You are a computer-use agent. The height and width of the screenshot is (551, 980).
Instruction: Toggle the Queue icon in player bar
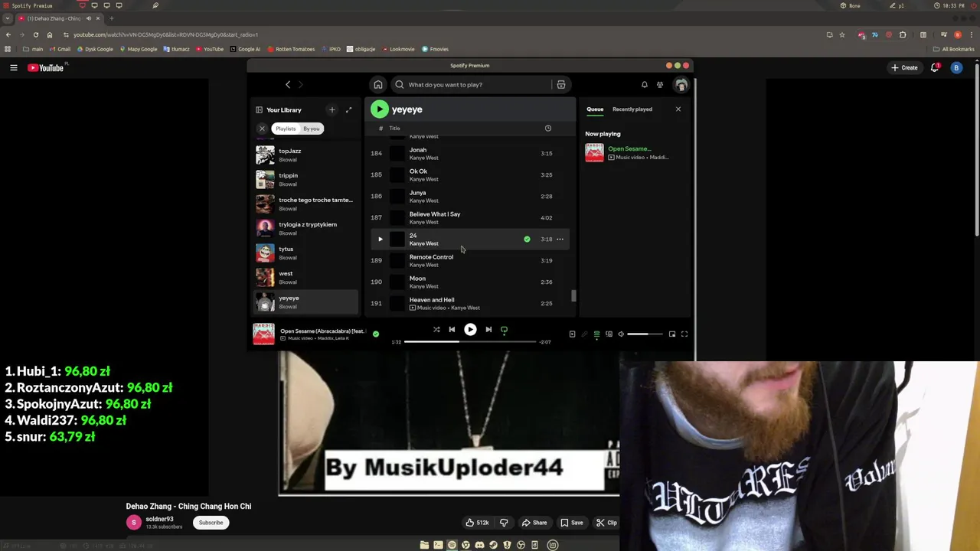coord(596,334)
